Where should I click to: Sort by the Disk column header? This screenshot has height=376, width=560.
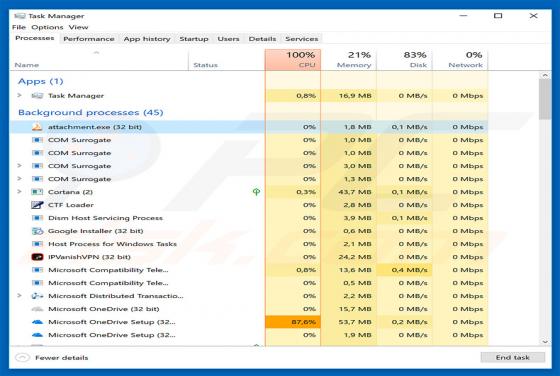tap(404, 60)
